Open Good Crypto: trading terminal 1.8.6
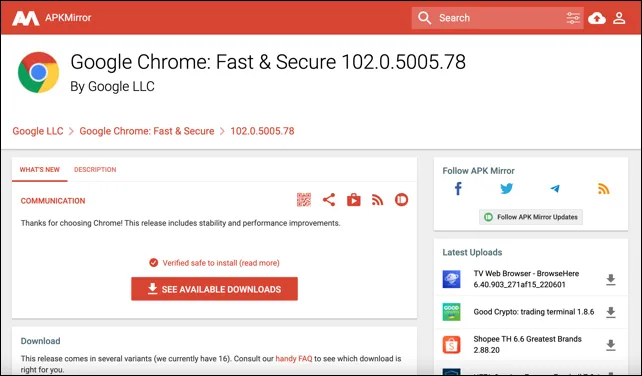Viewport: 642px width, 376px height. pos(534,312)
